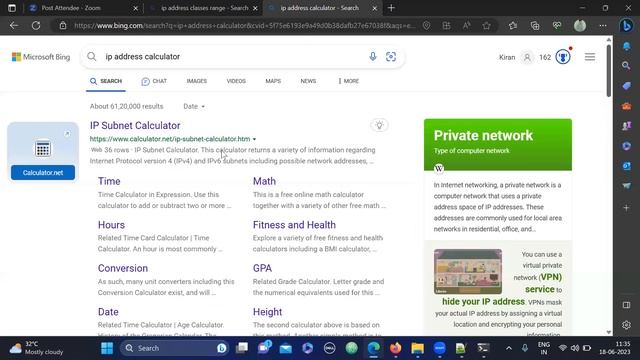Open the IP Subnet Calculator result
This screenshot has width=640, height=360.
[135, 125]
